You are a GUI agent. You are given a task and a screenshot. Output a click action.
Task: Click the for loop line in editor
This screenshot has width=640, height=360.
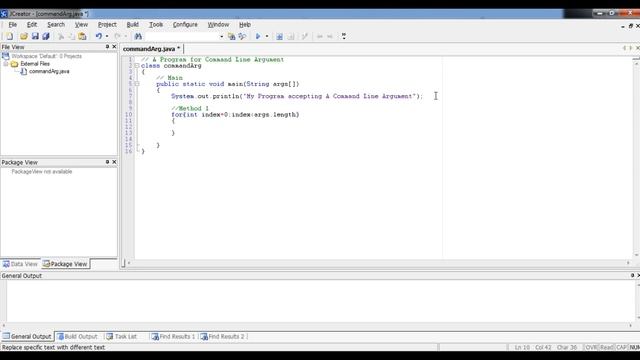coord(235,115)
